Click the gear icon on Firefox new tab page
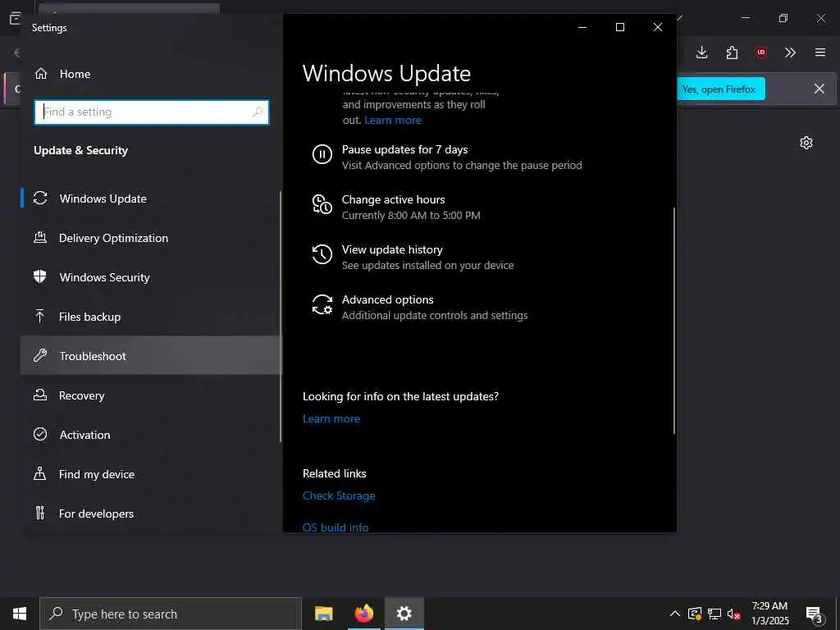 806,143
